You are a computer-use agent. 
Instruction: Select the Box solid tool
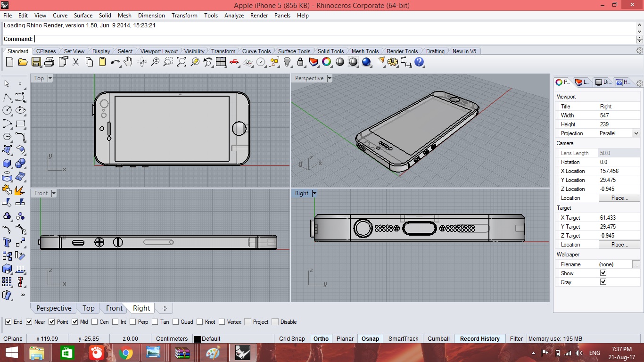click(x=7, y=163)
